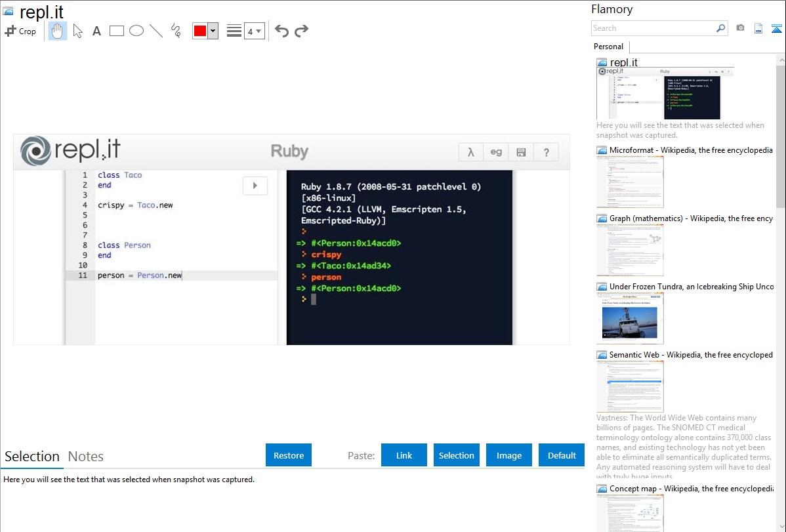Click the Paste Selection button
This screenshot has width=786, height=532.
[457, 455]
